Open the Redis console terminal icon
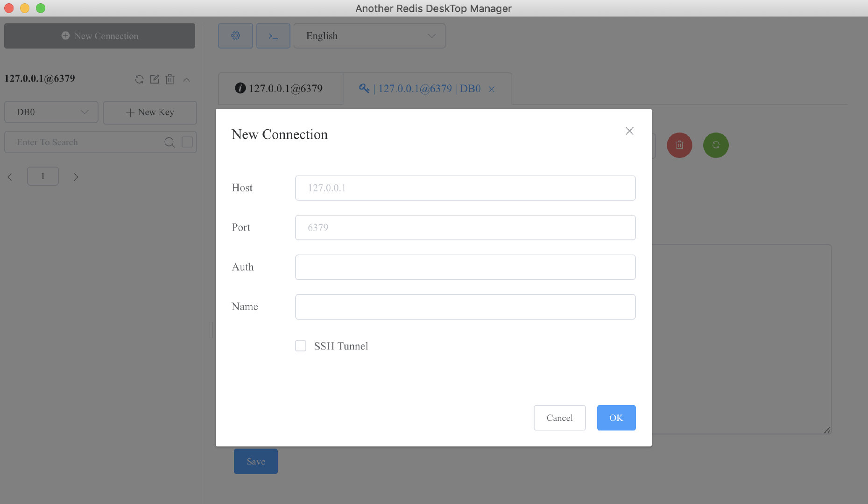This screenshot has height=504, width=868. 273,36
